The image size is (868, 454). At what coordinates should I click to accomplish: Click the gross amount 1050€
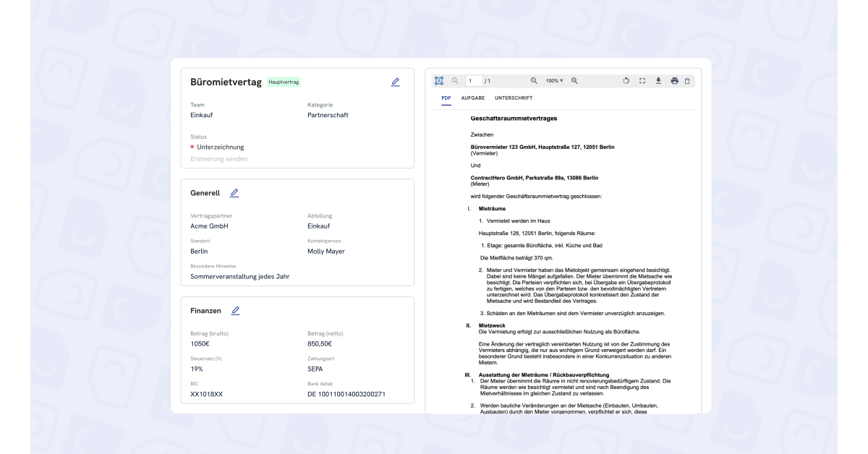(x=200, y=344)
